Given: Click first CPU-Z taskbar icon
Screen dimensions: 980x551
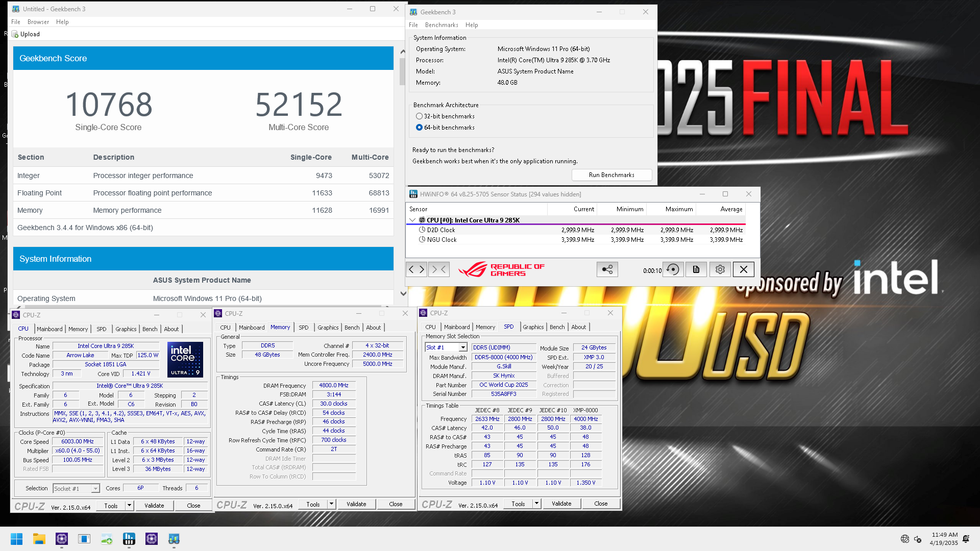Looking at the screenshot, I should pos(62,539).
